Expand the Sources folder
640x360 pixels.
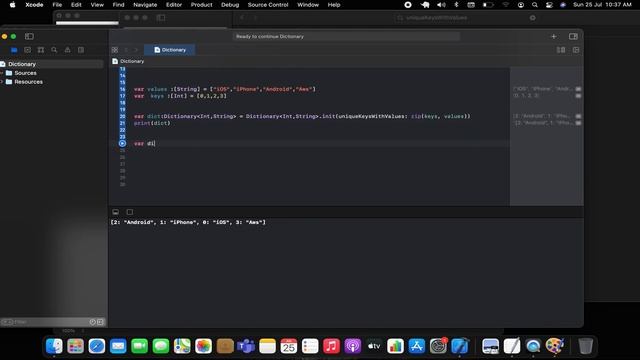(2, 73)
